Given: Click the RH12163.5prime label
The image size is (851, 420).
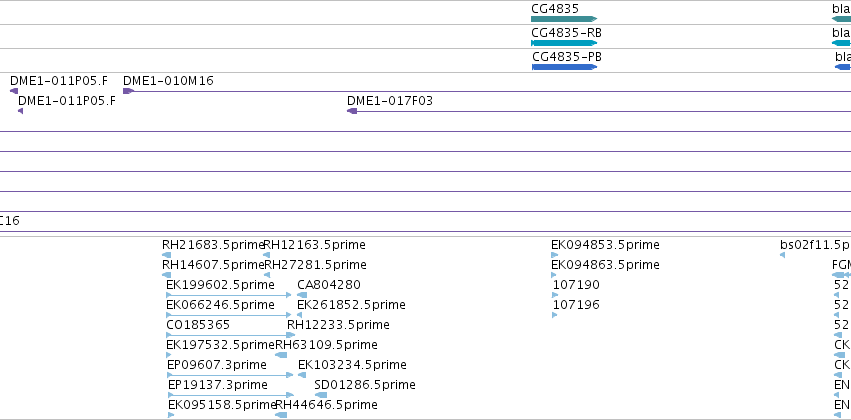Looking at the screenshot, I should [315, 245].
